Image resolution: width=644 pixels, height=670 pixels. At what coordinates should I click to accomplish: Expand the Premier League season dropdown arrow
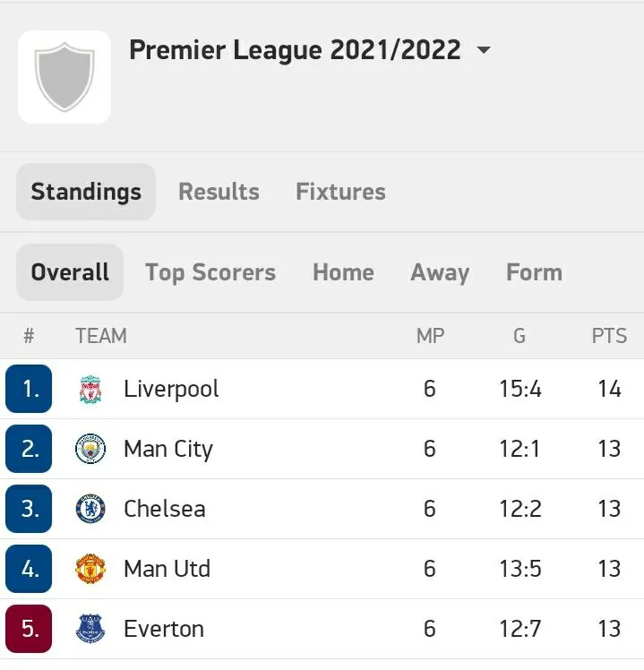pos(484,51)
